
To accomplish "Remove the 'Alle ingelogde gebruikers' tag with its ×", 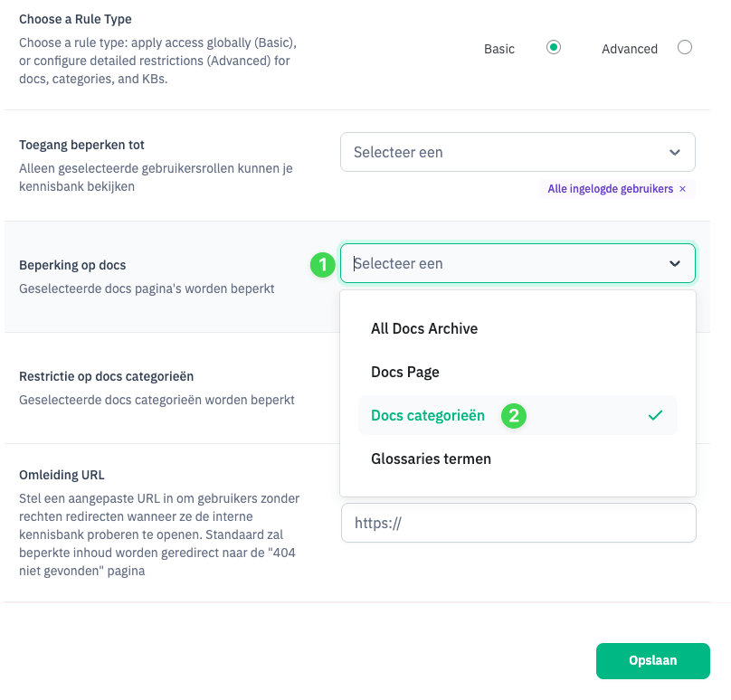I will 683,189.
